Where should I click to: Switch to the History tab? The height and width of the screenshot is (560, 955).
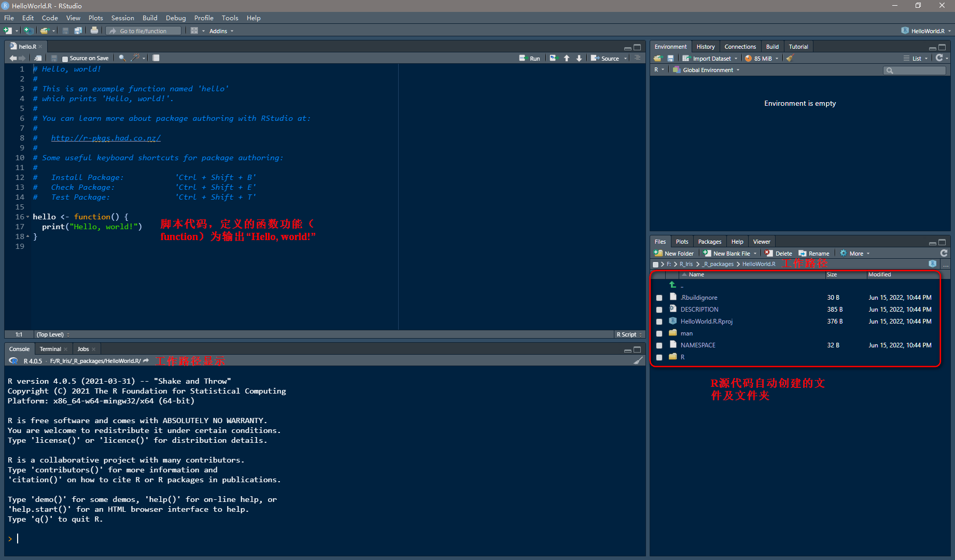[x=705, y=47]
